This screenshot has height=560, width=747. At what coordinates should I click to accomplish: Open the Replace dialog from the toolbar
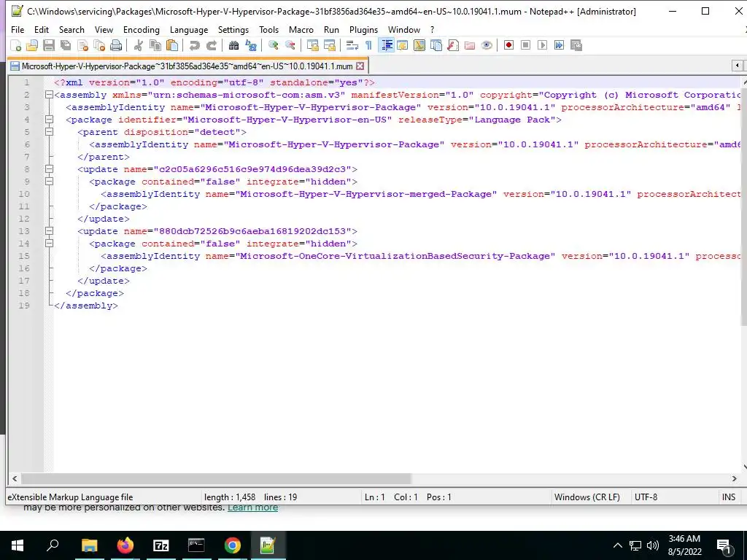tap(251, 45)
